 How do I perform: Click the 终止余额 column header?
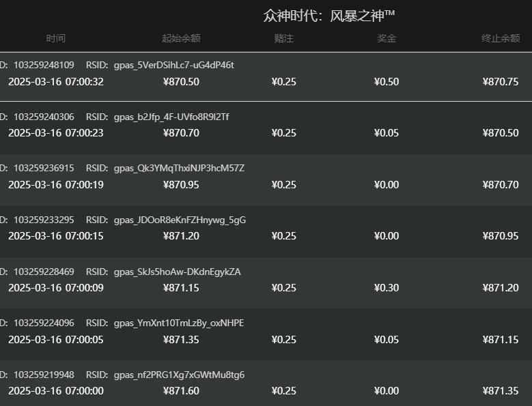click(x=500, y=38)
